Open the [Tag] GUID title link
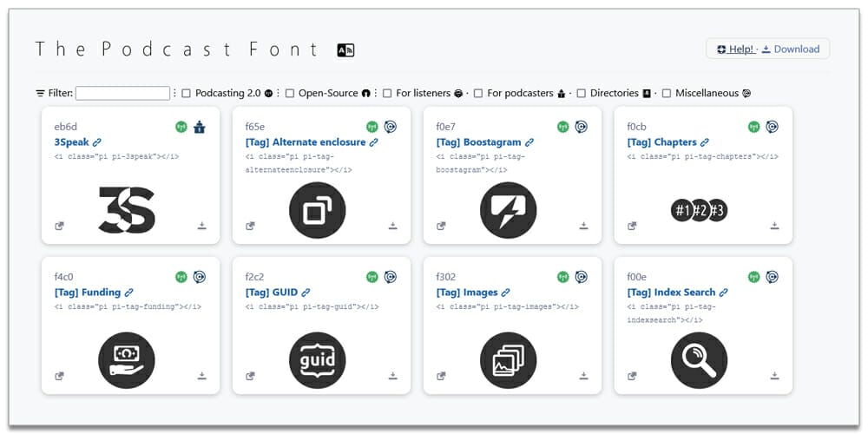The height and width of the screenshot is (434, 868). (271, 293)
